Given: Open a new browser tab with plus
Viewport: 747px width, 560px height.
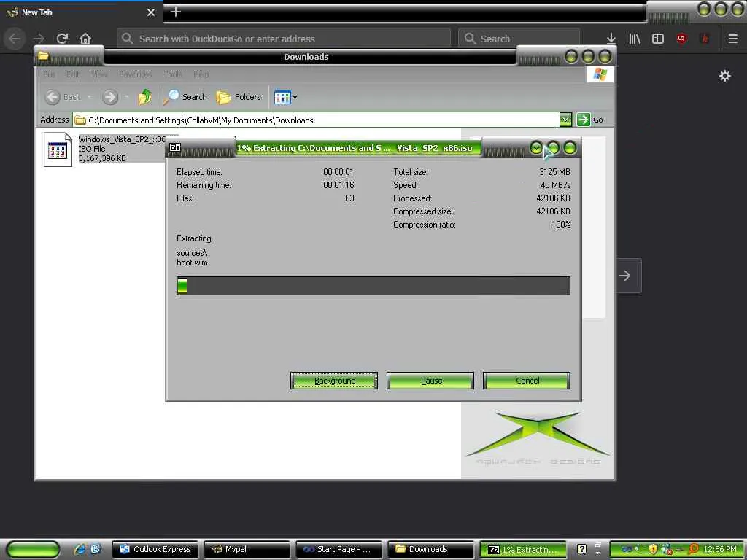Looking at the screenshot, I should coord(176,12).
